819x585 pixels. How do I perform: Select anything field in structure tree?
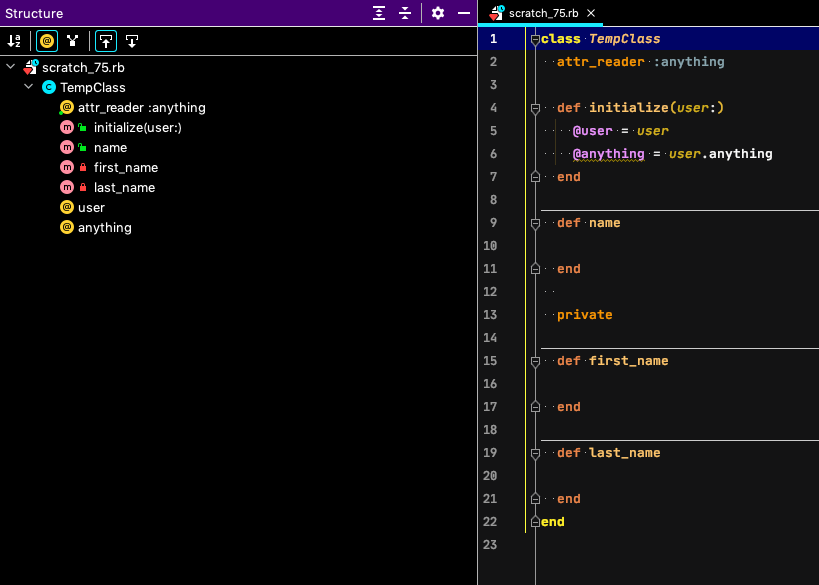(104, 228)
